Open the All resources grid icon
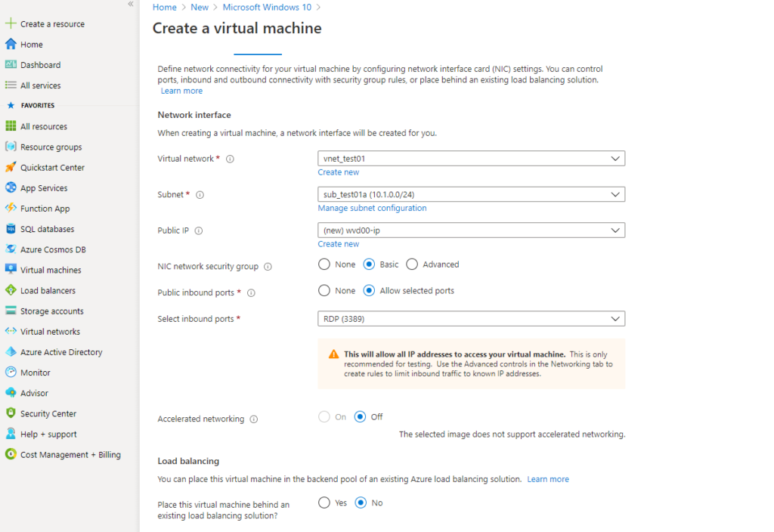 tap(11, 126)
